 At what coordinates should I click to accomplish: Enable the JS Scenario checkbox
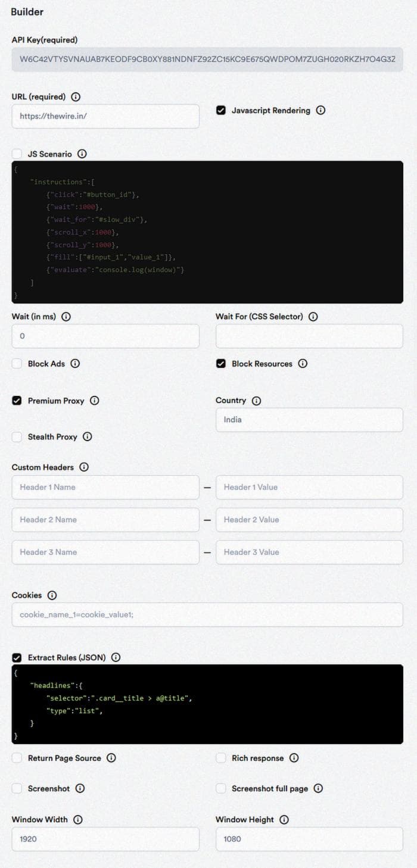pos(17,154)
